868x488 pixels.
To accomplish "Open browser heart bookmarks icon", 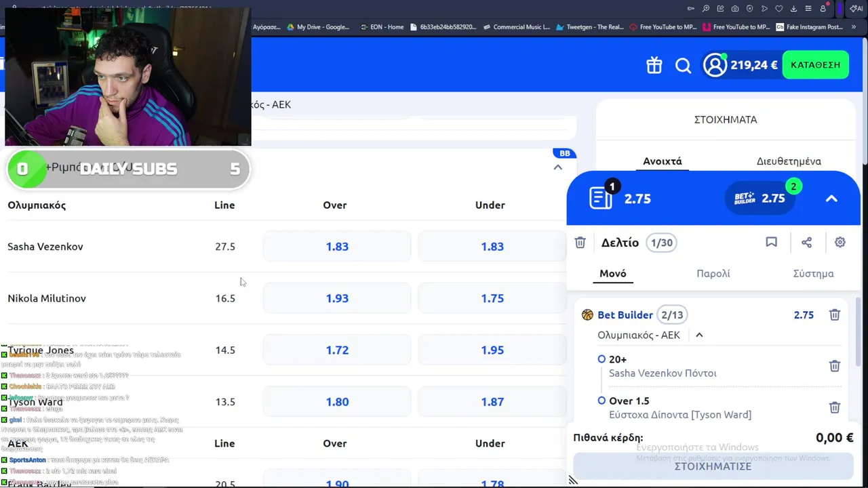I will (x=779, y=9).
